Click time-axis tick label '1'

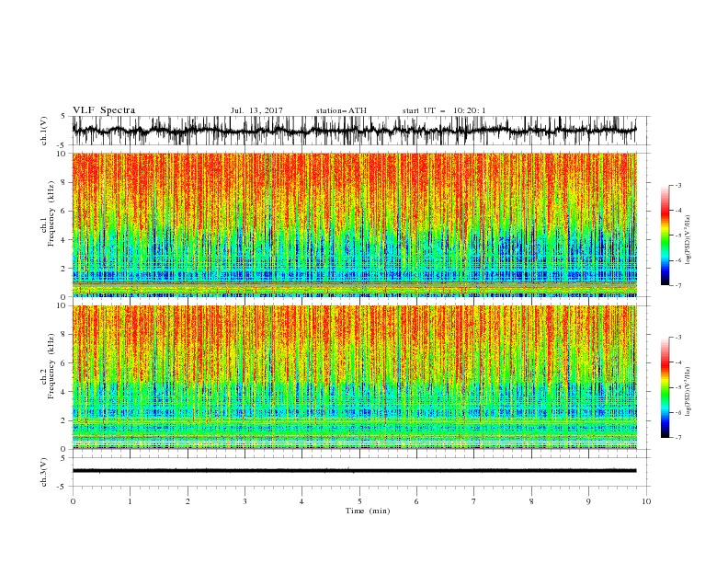point(130,501)
